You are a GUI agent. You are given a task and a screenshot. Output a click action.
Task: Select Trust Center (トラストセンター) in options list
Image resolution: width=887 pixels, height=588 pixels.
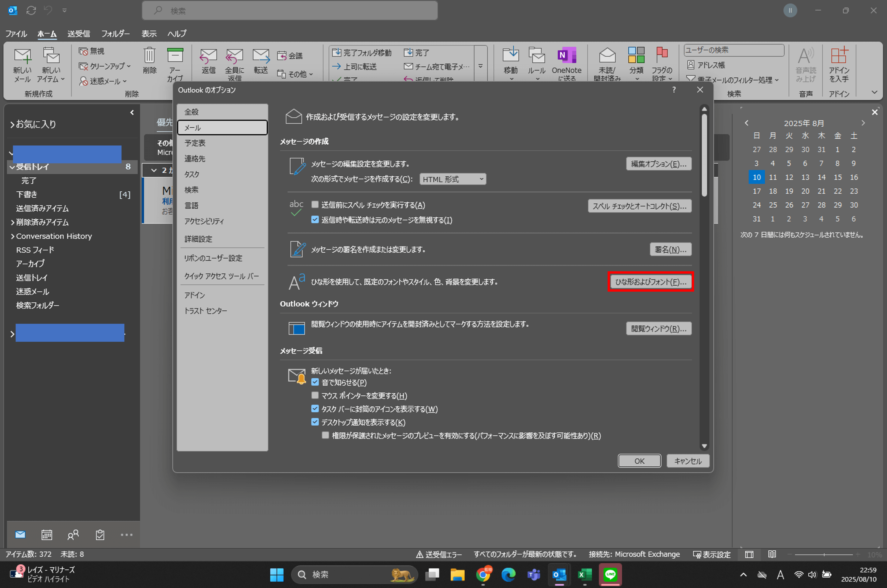[222, 310]
